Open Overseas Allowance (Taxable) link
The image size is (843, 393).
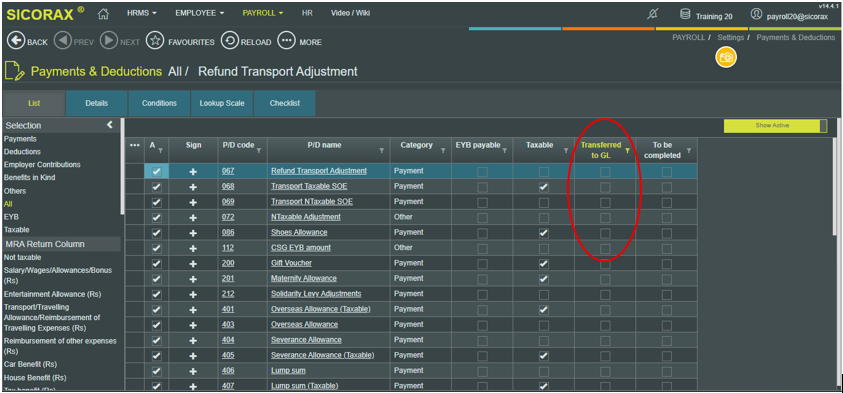click(x=320, y=309)
